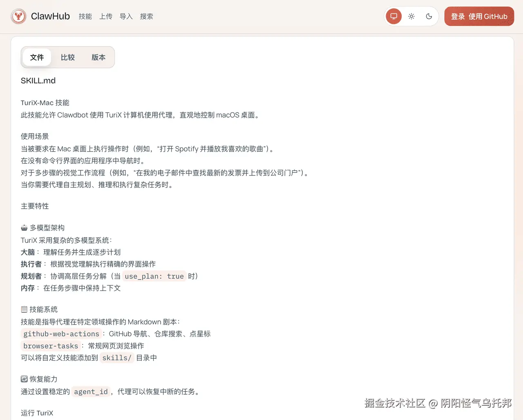Open the 上传 navigation item
This screenshot has width=523, height=420.
click(106, 16)
